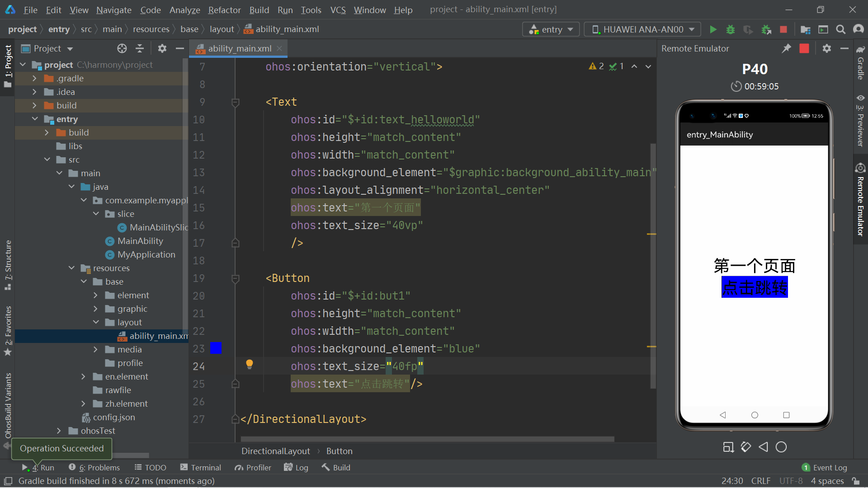Open HUAWEI ANA-AN00 device dropdown
Viewport: 868px width, 488px height.
[642, 29]
